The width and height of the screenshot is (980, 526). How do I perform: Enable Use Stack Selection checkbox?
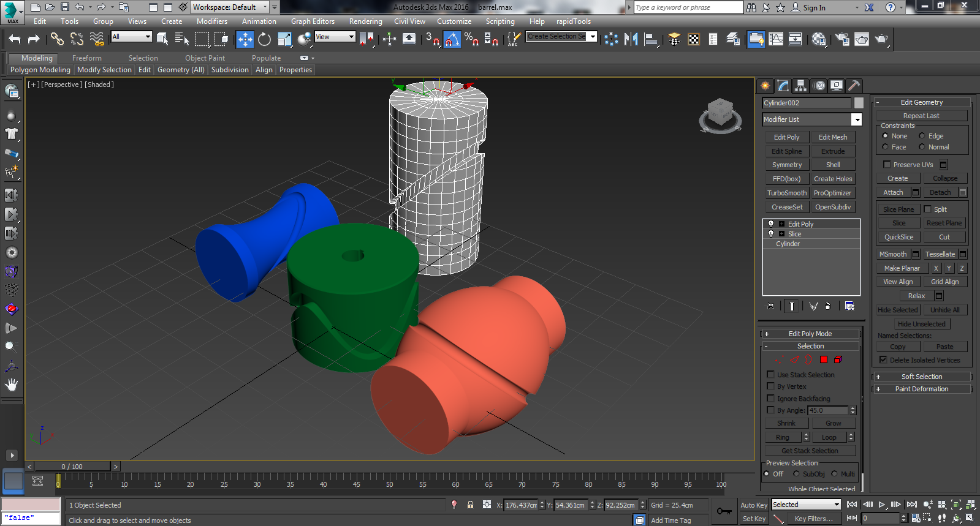pyautogui.click(x=771, y=375)
